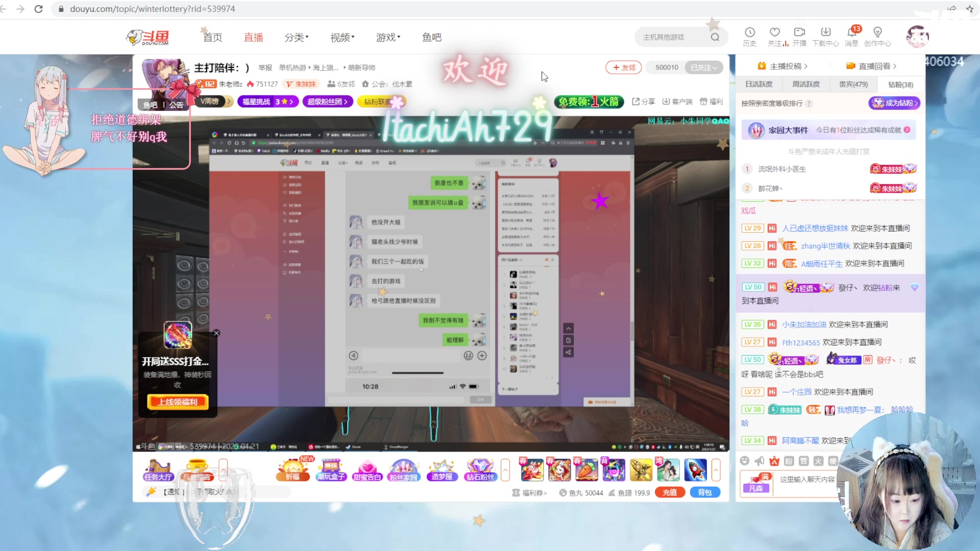Viewport: 980px width, 551px height.
Task: Open the 客户端 client link
Action: coord(677,102)
